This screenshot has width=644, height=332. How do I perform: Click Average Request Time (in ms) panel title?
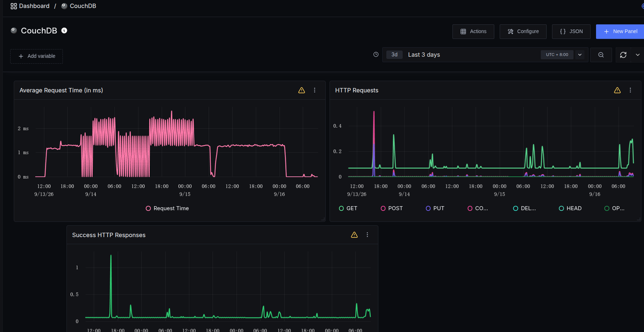click(61, 90)
